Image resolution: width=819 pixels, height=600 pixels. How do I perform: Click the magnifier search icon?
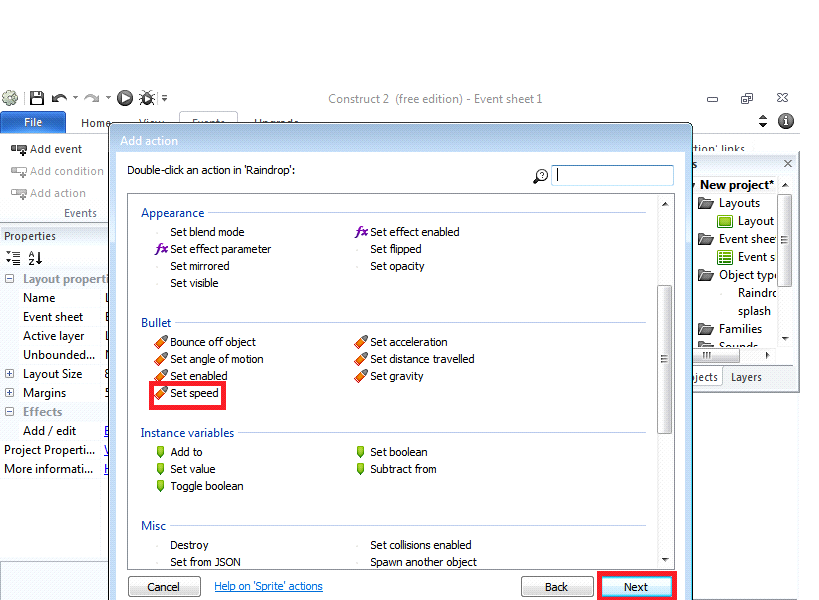[x=541, y=176]
